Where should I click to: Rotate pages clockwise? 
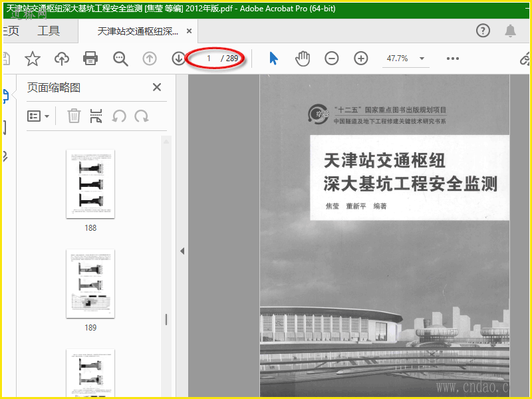pos(142,116)
